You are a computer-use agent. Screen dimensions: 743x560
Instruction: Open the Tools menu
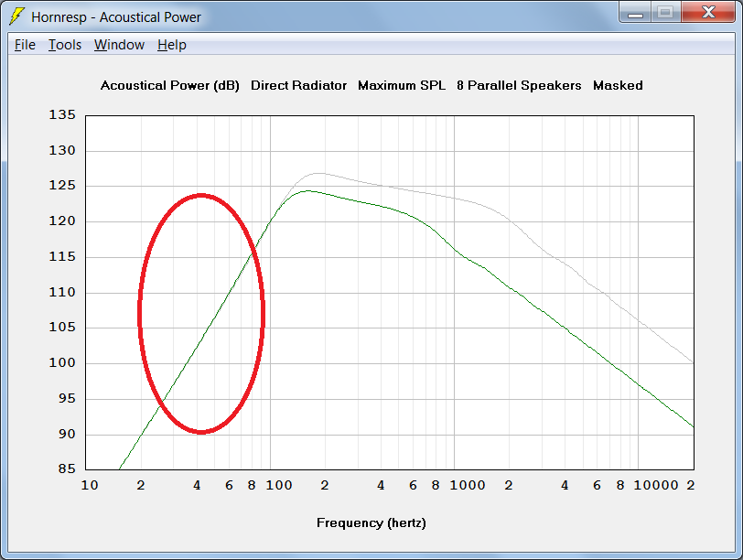pyautogui.click(x=65, y=45)
